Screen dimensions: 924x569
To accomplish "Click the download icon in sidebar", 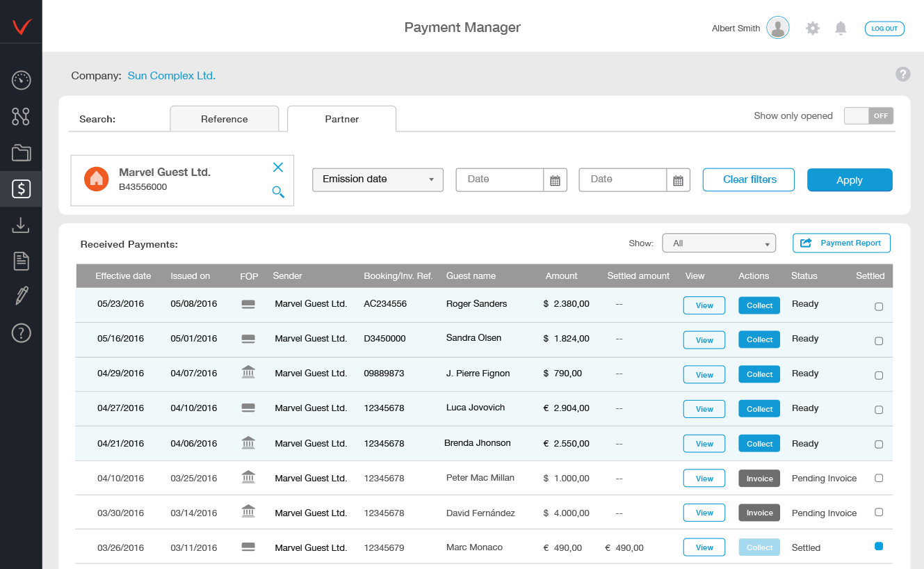I will pyautogui.click(x=21, y=225).
